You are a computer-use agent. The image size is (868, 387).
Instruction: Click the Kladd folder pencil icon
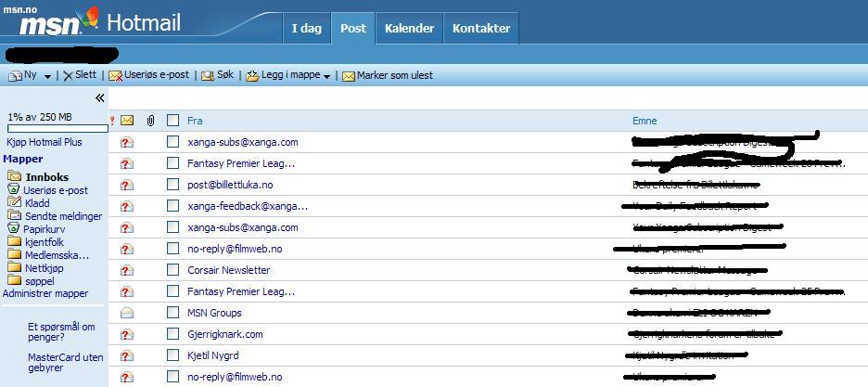[15, 202]
